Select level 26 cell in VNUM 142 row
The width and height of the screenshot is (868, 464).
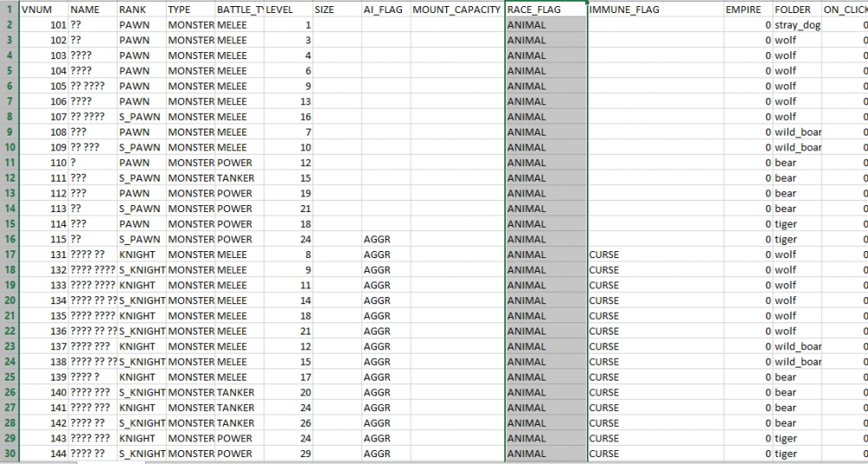click(x=288, y=423)
